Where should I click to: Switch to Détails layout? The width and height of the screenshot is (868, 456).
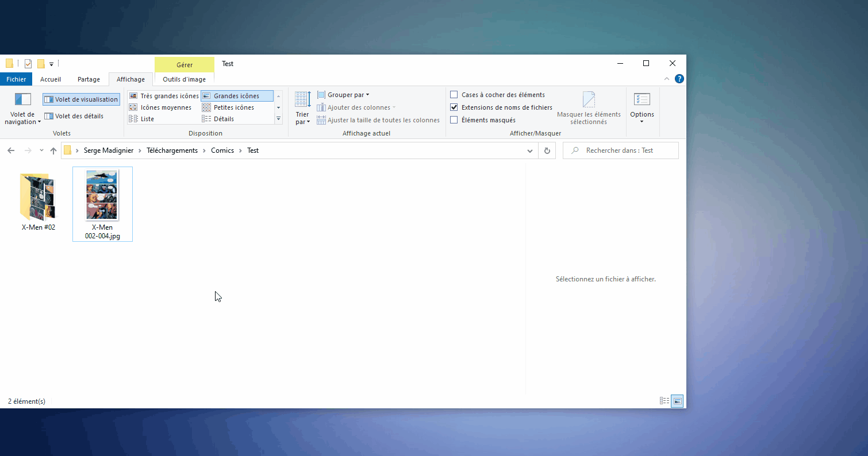click(x=218, y=119)
